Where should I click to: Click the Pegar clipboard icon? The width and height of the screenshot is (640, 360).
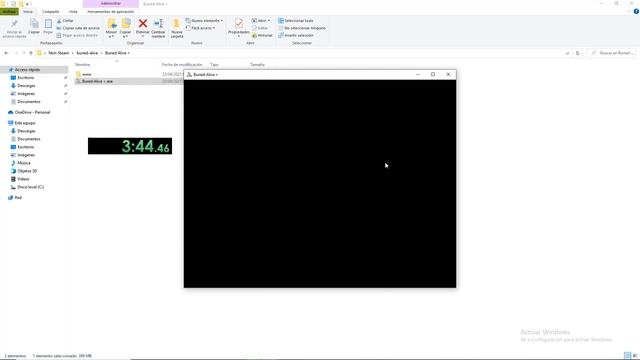point(48,24)
